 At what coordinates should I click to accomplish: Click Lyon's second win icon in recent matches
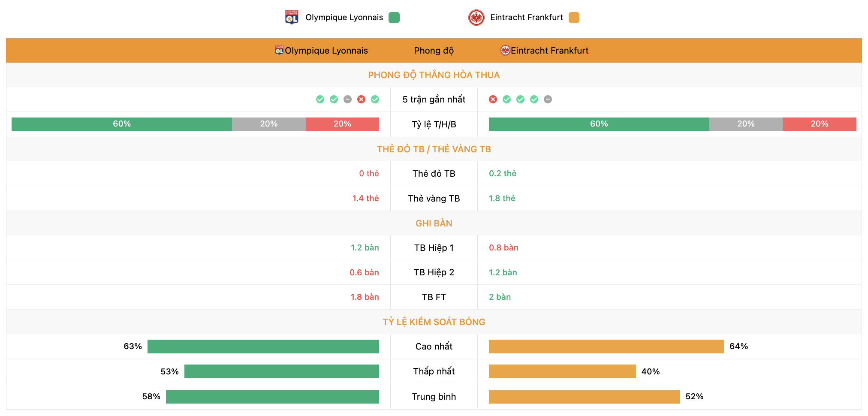click(x=334, y=99)
